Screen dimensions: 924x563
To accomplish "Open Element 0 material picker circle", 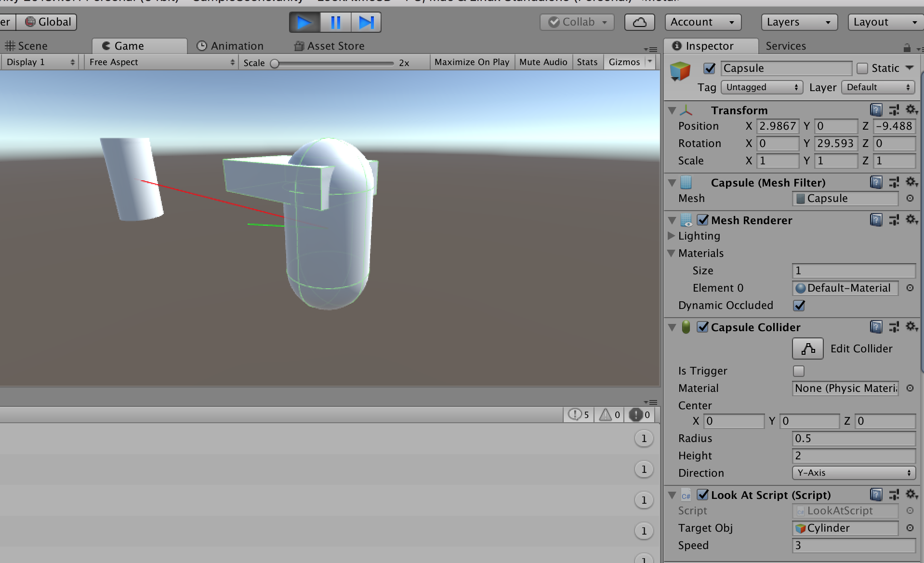I will tap(910, 288).
